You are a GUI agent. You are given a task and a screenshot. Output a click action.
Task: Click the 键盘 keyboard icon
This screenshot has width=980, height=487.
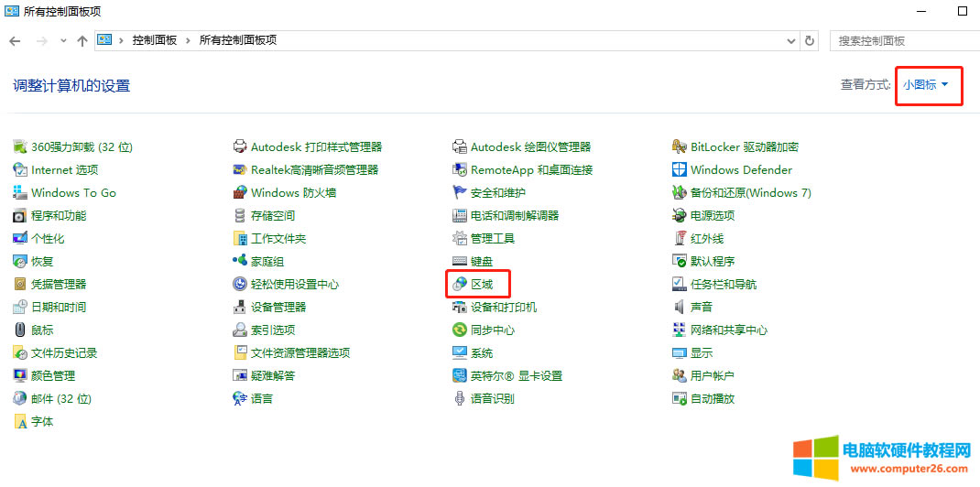coord(460,262)
